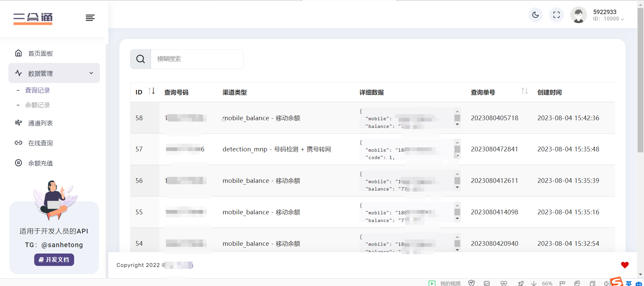
Task: Click the 开发文档 button
Action: click(x=54, y=260)
